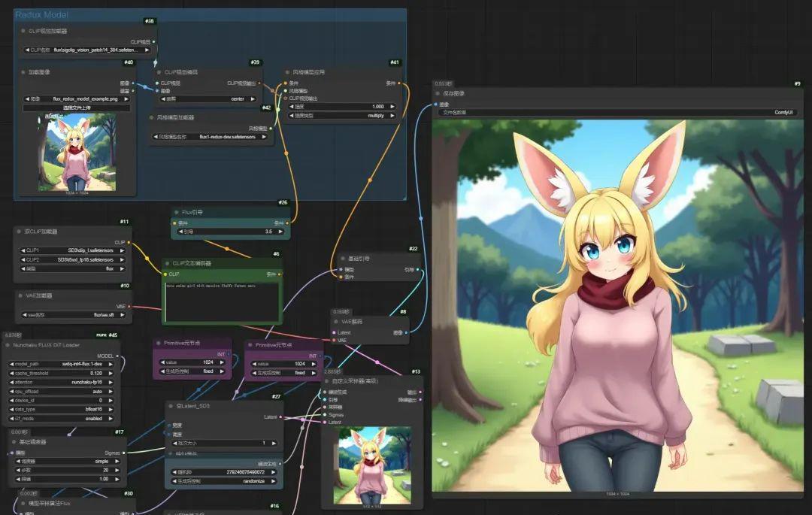
Task: Click collapse dot on Flux引导 node
Action: pyautogui.click(x=174, y=213)
